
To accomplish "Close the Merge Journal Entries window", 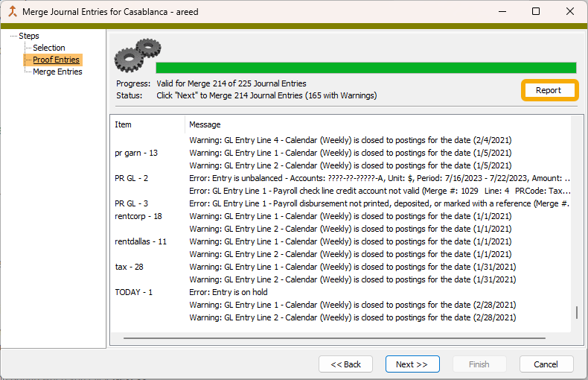I will tap(570, 11).
